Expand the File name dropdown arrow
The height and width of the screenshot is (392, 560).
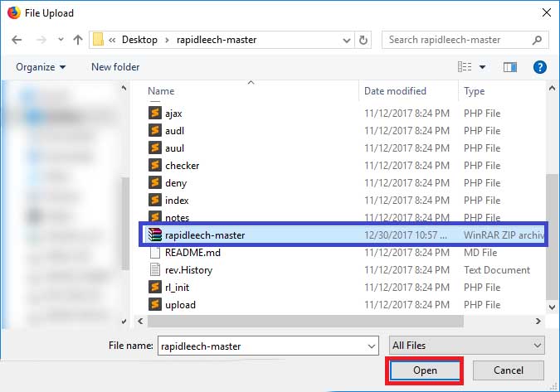pyautogui.click(x=372, y=346)
